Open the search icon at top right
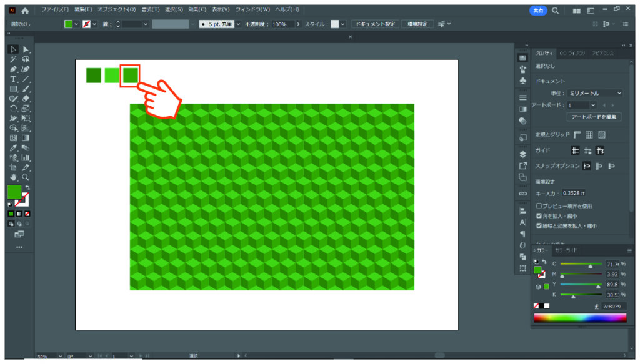The image size is (640, 364). (555, 11)
